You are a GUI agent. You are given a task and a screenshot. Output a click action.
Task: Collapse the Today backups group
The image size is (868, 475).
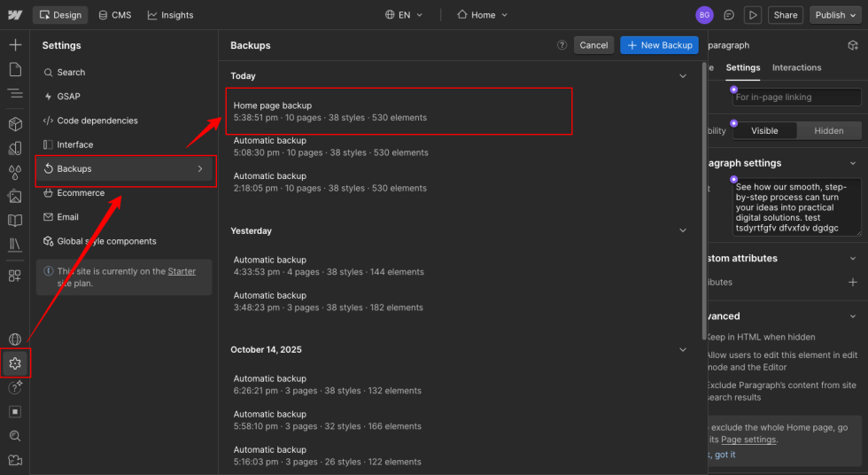point(683,76)
